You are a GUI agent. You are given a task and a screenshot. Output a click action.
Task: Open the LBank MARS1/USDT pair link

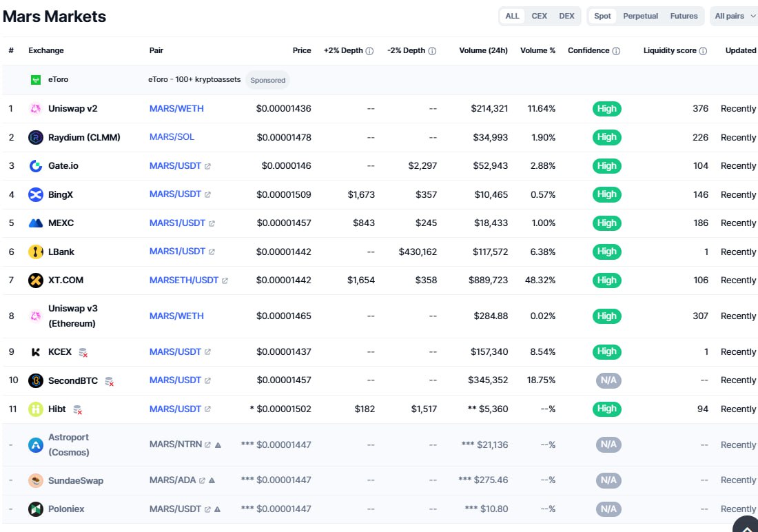pos(177,252)
